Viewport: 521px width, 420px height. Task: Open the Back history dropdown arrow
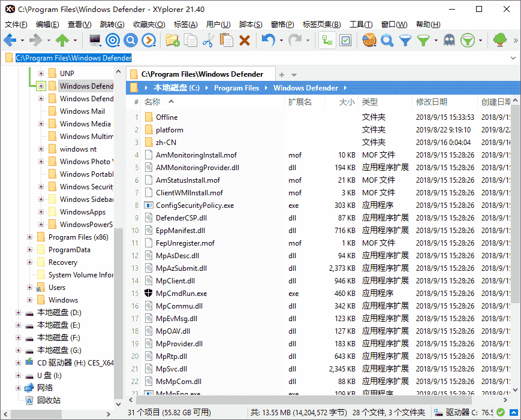(22, 41)
